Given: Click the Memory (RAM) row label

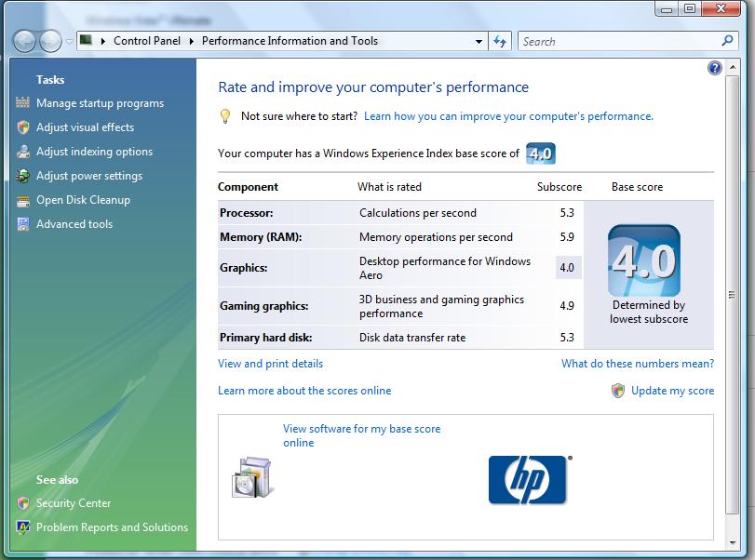Looking at the screenshot, I should coord(261,237).
